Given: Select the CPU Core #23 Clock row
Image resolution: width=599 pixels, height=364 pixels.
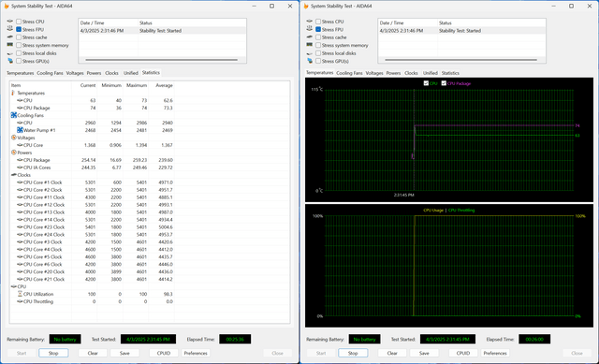Looking at the screenshot, I should coord(92,226).
